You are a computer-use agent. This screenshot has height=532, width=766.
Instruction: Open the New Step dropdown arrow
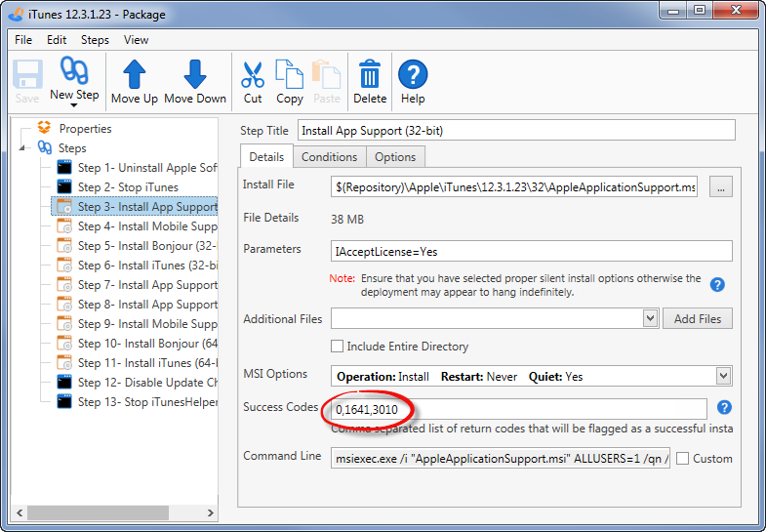74,105
